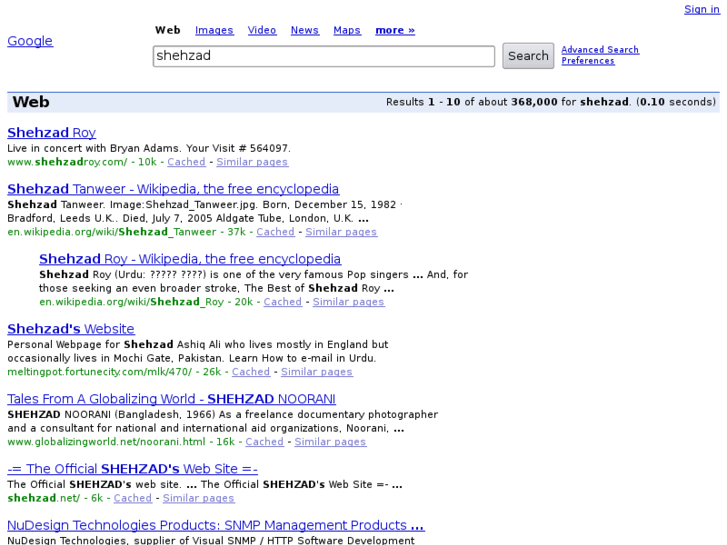Open Similar pages for globalizingworld.net
This screenshot has width=727, height=545.
pos(330,442)
